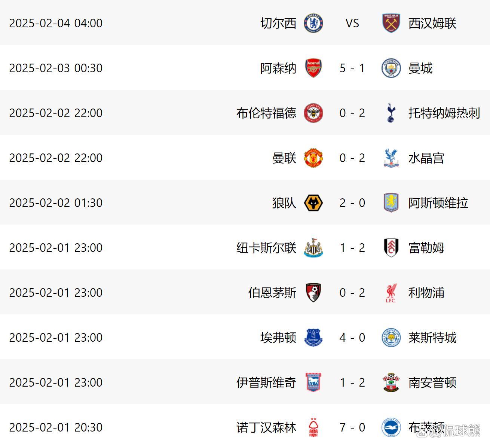
Task: Click the West Ham United crest
Action: [x=391, y=23]
